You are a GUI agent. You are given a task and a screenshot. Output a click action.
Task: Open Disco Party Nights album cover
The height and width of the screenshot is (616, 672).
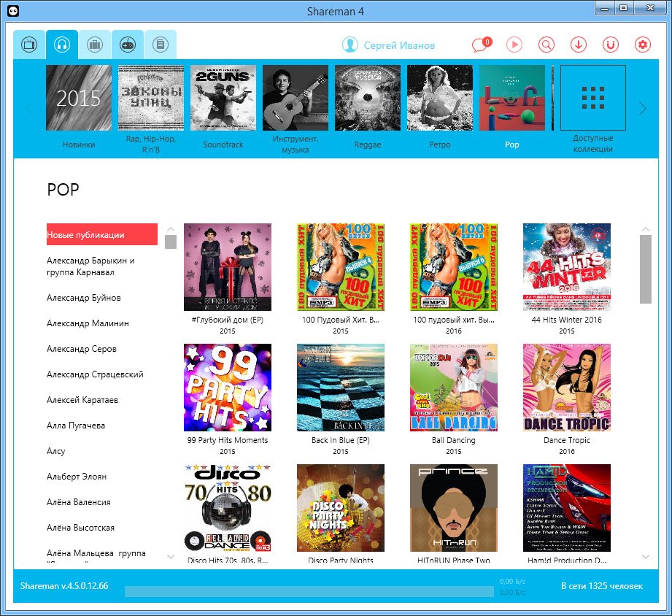click(341, 508)
